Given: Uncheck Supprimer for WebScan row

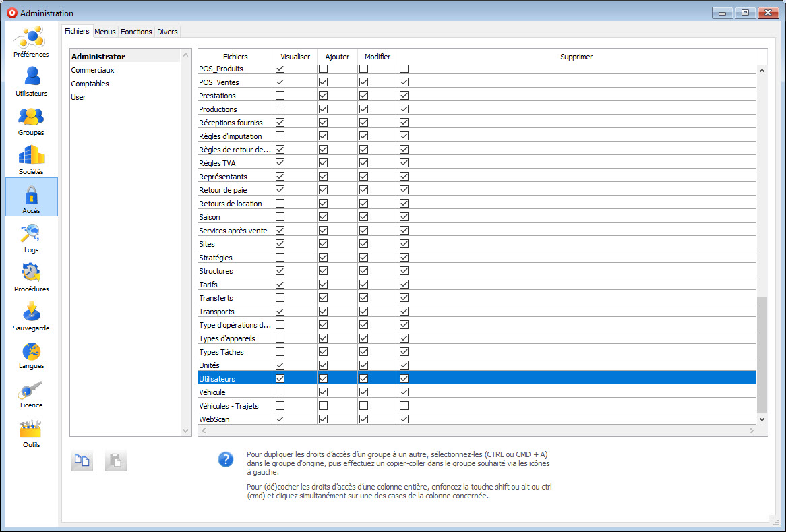Looking at the screenshot, I should pos(404,419).
